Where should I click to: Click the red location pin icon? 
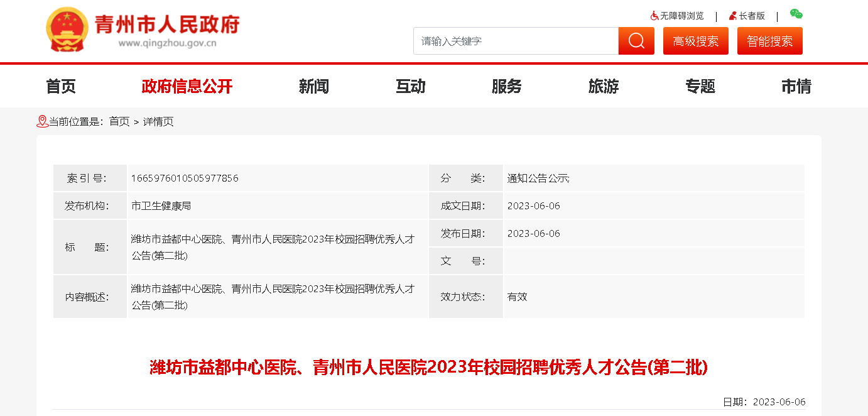point(42,121)
